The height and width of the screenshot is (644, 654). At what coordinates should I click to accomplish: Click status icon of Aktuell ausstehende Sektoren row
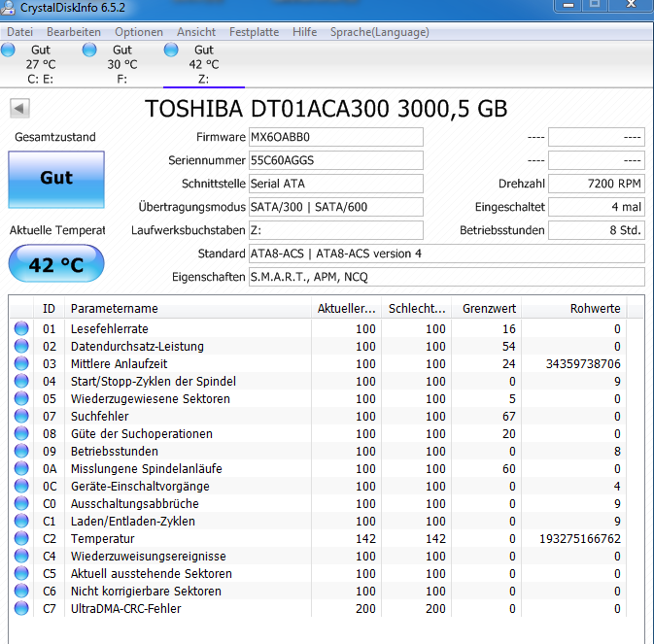coord(21,573)
